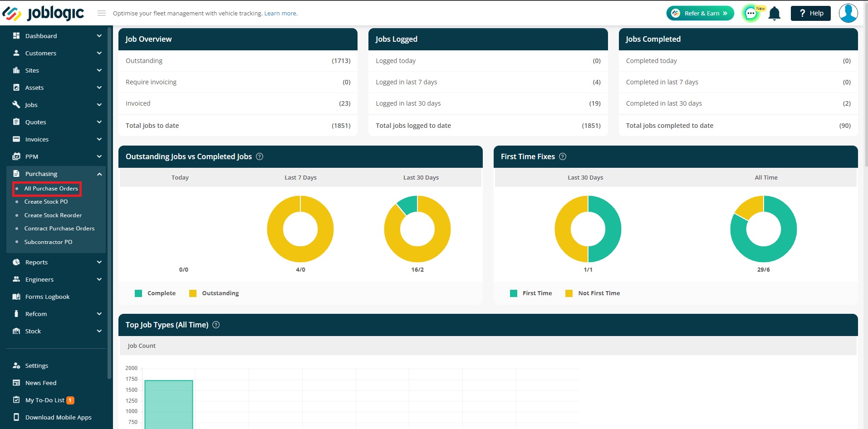Click Last 30 Days outstanding jobs donut chart
Image resolution: width=868 pixels, height=429 pixels.
pos(417,229)
